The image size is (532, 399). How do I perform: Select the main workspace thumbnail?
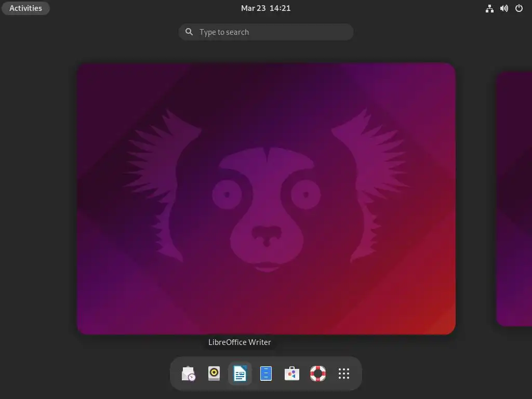point(267,198)
